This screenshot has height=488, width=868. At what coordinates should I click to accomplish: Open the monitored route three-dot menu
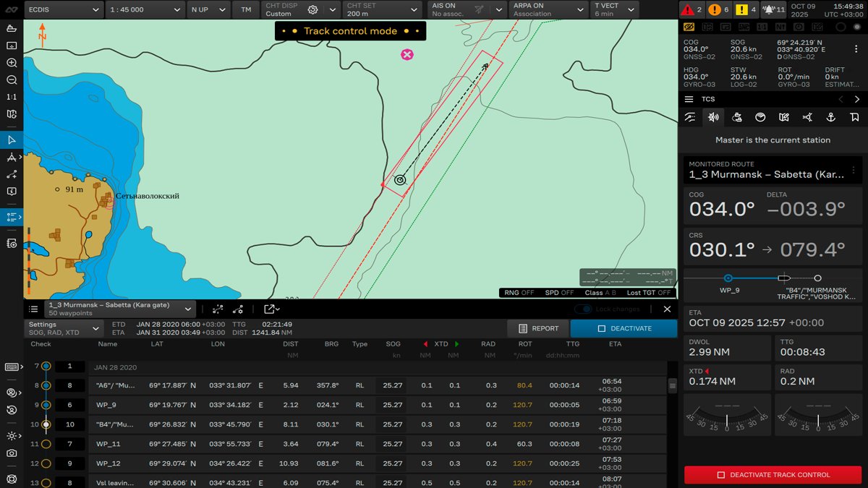[x=854, y=171]
